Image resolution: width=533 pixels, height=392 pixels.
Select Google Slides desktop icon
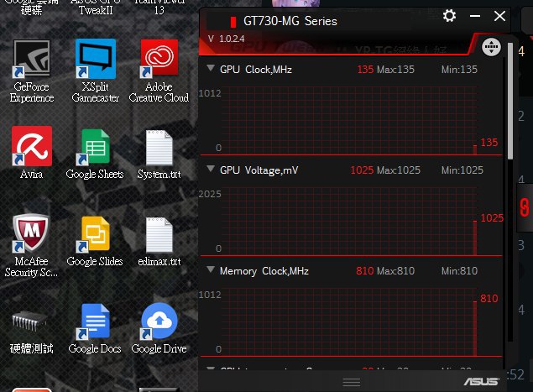coord(95,242)
